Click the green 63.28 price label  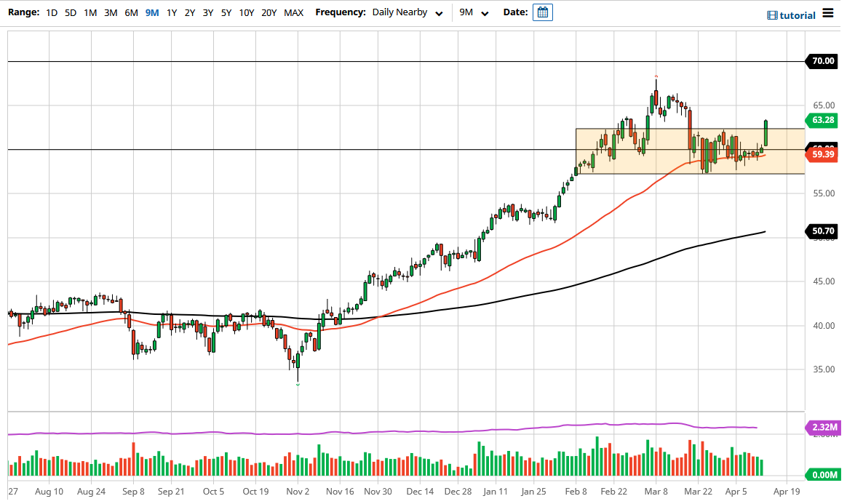coord(822,121)
